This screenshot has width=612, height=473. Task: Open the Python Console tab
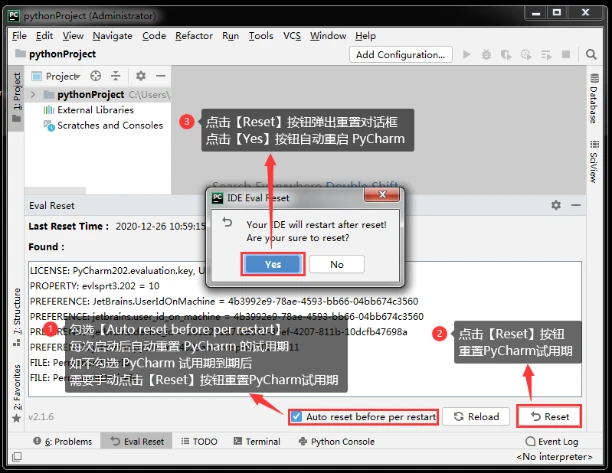(x=336, y=441)
